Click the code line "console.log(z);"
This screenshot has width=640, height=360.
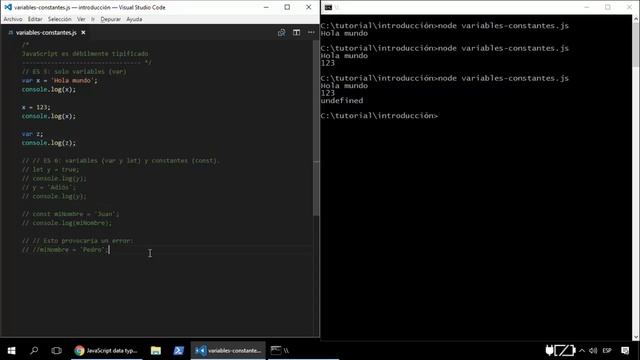[x=49, y=142]
